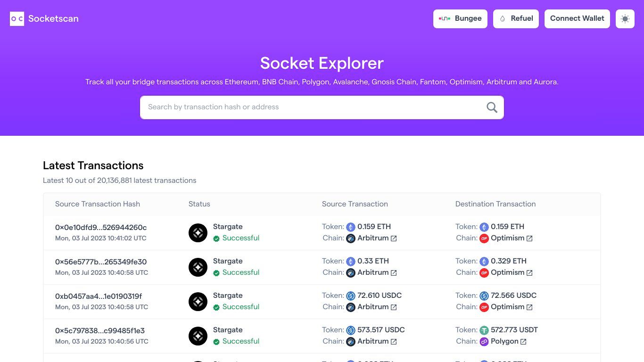Screen dimensions: 644x362
Task: Click the green success check in the 0x5c797838 row
Action: [216, 342]
